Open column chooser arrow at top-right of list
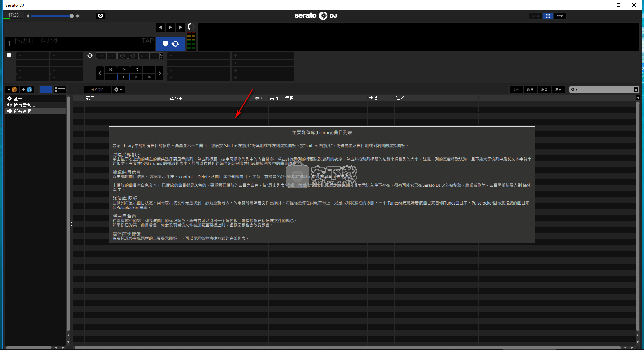 coord(638,98)
